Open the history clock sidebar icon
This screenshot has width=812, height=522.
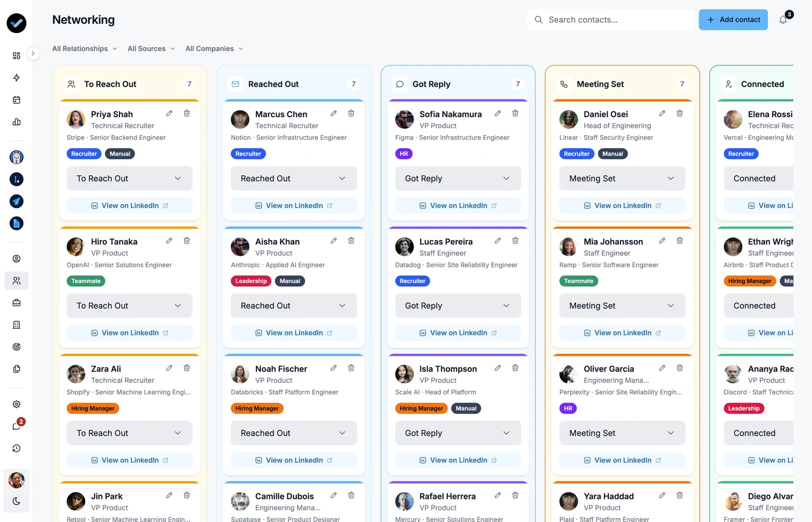pyautogui.click(x=16, y=448)
